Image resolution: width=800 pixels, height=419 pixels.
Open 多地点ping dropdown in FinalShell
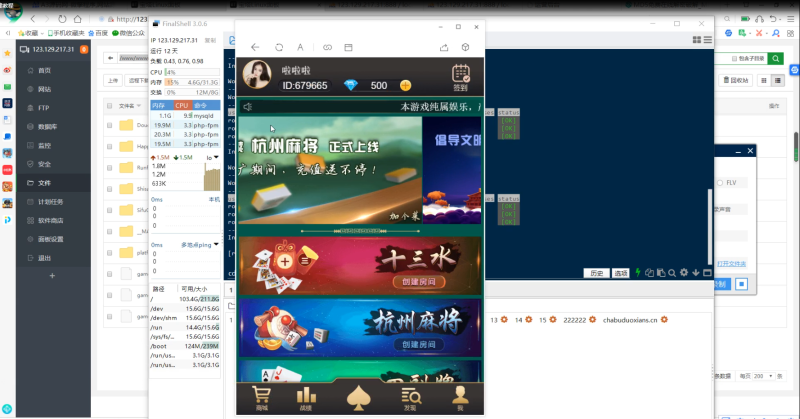tap(200, 245)
